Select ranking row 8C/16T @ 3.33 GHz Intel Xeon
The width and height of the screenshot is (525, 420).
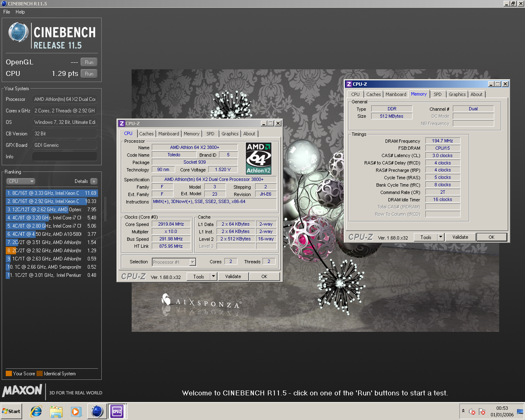click(x=52, y=193)
